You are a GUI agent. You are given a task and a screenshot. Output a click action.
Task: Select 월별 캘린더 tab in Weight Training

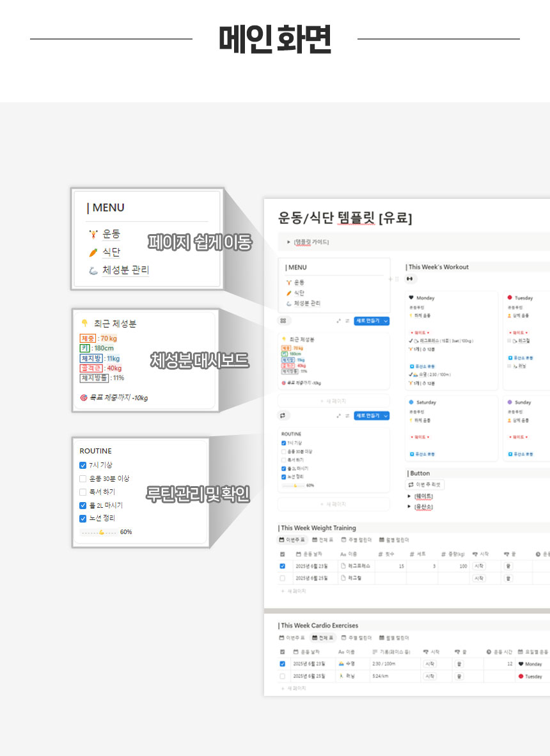point(394,540)
